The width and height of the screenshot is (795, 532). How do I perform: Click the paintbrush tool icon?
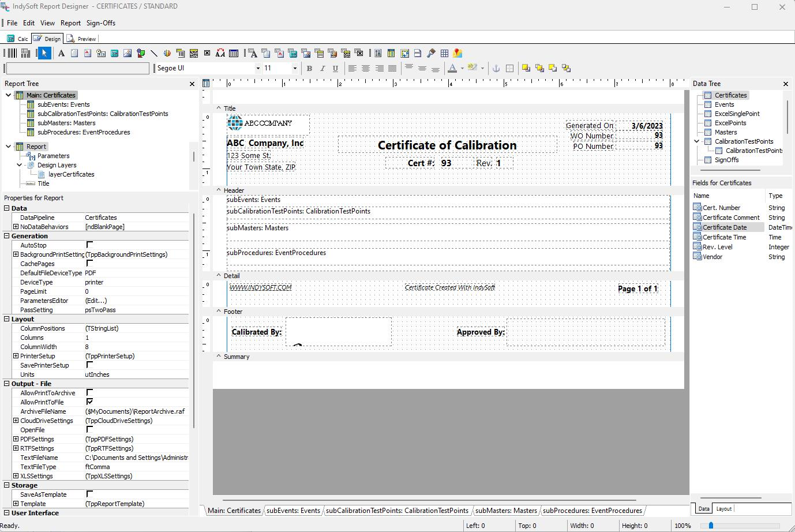coord(431,53)
